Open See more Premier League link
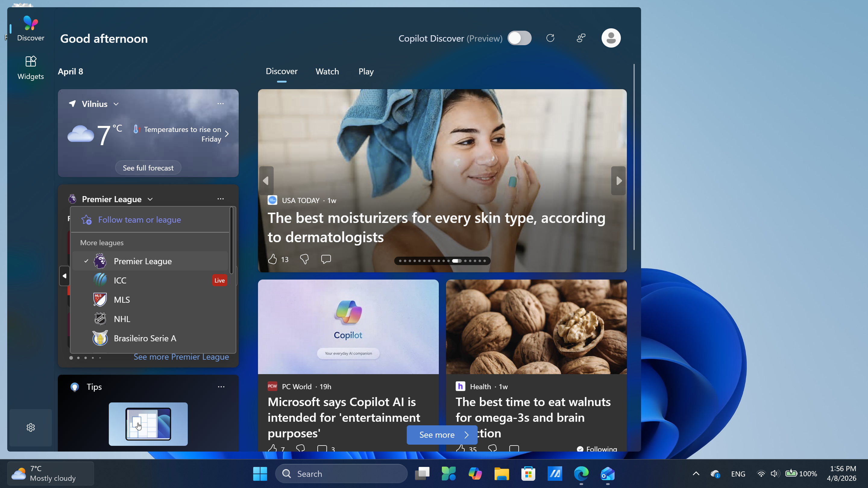 point(181,357)
